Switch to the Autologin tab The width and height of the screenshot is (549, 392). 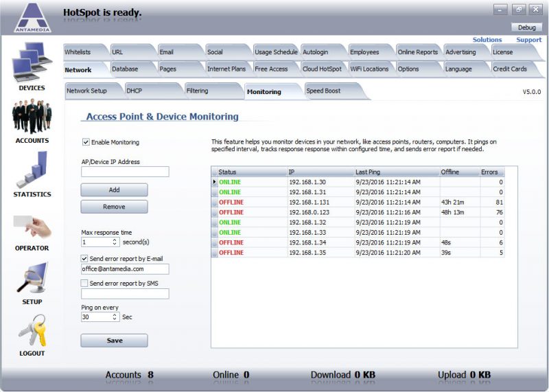pos(323,52)
